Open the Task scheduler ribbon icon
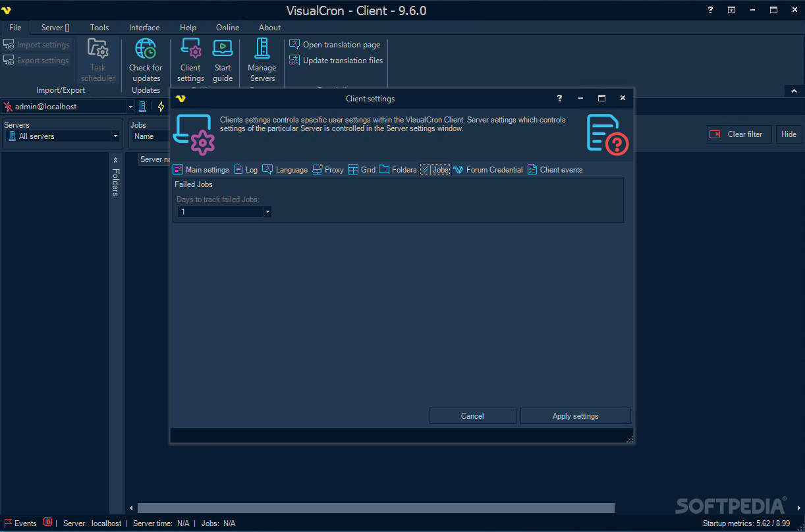The image size is (805, 532). click(97, 61)
